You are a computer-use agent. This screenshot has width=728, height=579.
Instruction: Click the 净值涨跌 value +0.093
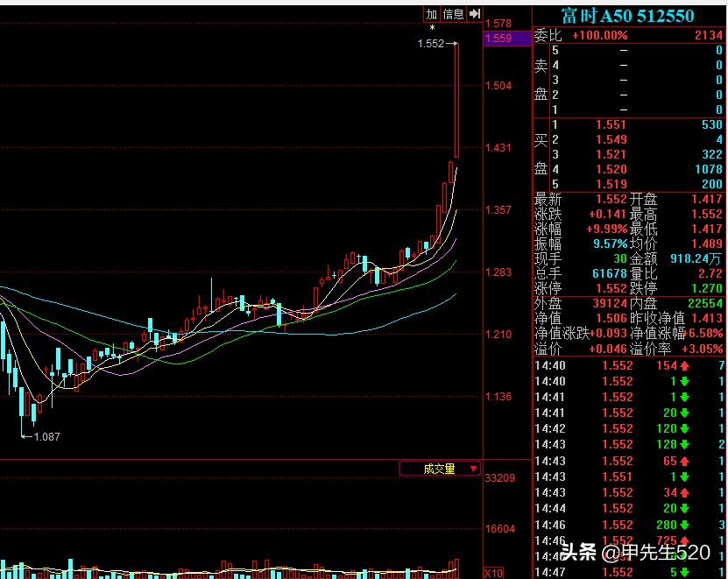coord(608,333)
